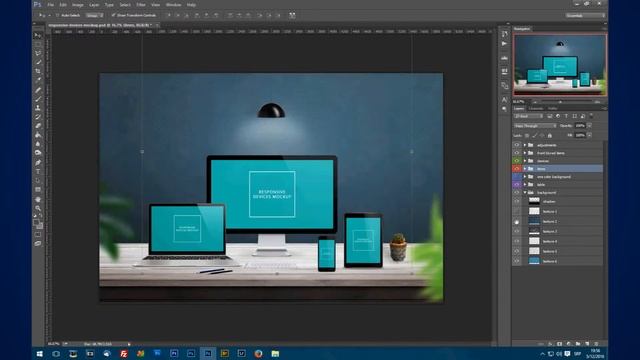
Task: Click the delete layer trash icon
Action: [596, 344]
